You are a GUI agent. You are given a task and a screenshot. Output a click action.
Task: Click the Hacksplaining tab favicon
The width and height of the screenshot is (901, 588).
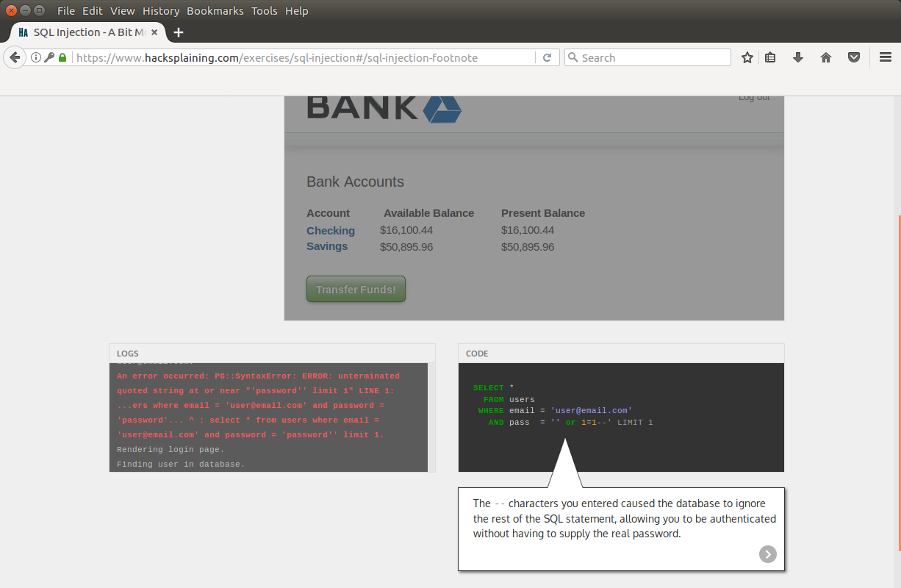click(x=24, y=32)
